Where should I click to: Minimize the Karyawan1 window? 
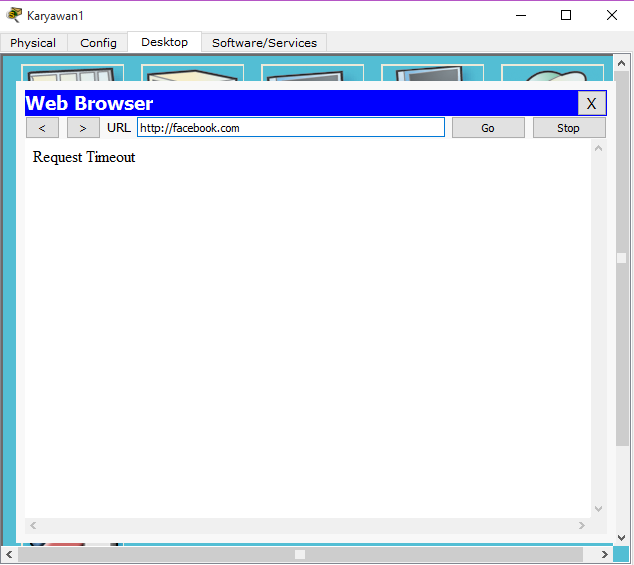(521, 15)
